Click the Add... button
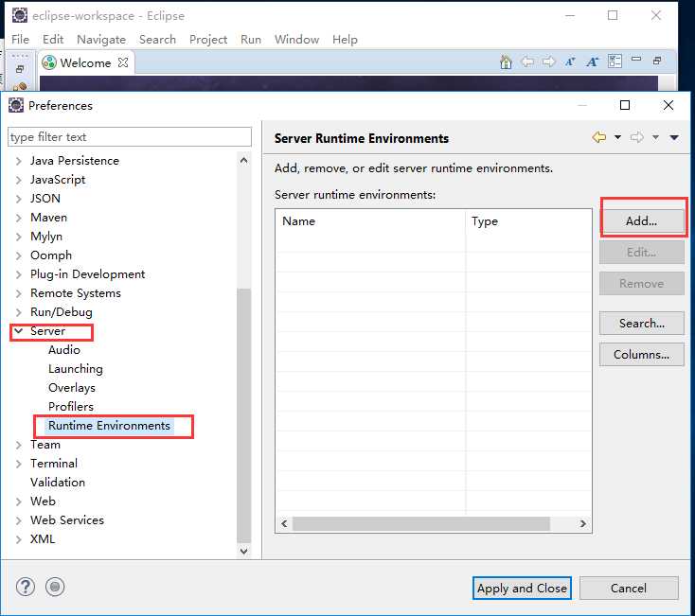 tap(641, 221)
